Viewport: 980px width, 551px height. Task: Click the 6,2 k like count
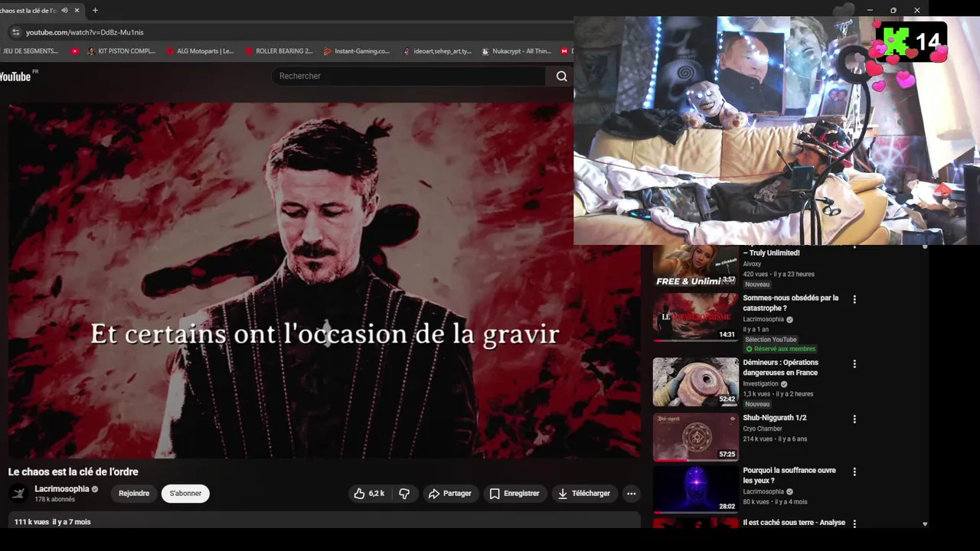(377, 494)
